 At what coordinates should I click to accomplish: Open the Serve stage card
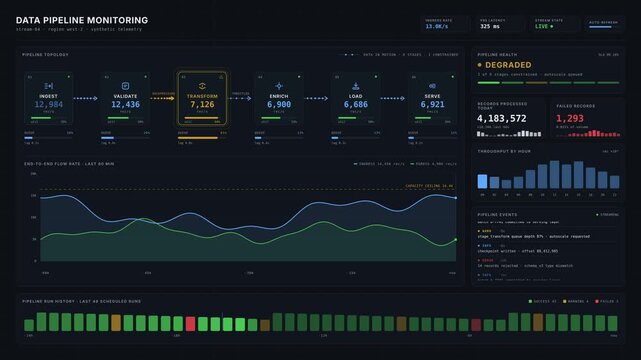coord(433,98)
